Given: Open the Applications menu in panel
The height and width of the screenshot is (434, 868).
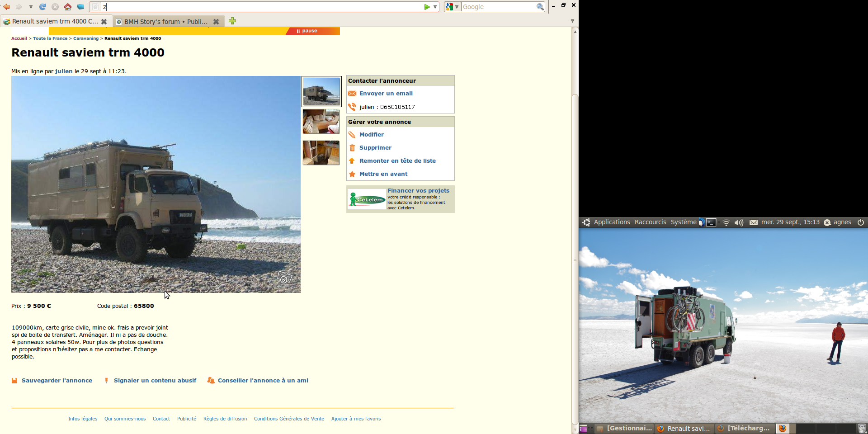Looking at the screenshot, I should click(x=611, y=222).
